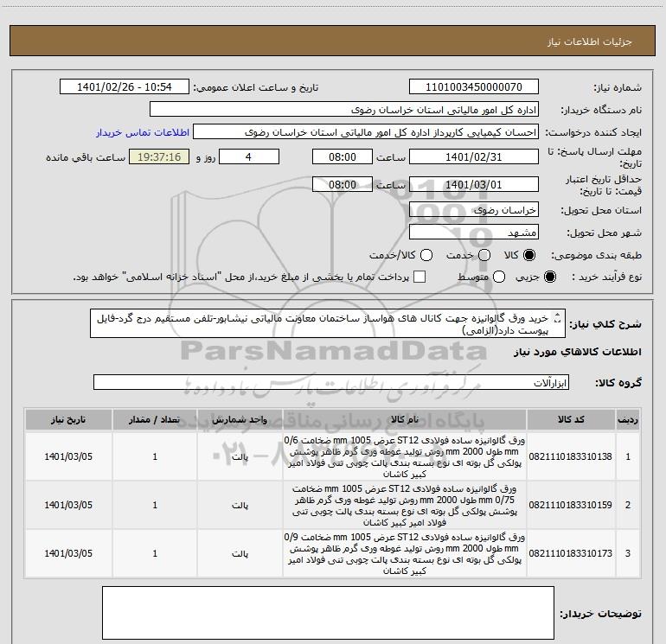
Task: Click the delivery province field خراسان رضوی
Action: pyautogui.click(x=474, y=209)
